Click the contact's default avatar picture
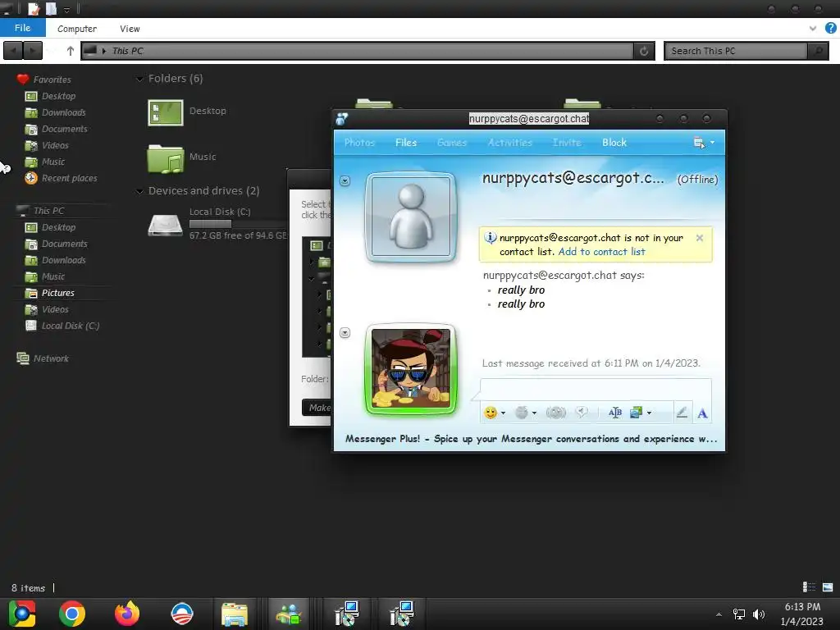The height and width of the screenshot is (630, 840). pyautogui.click(x=411, y=217)
